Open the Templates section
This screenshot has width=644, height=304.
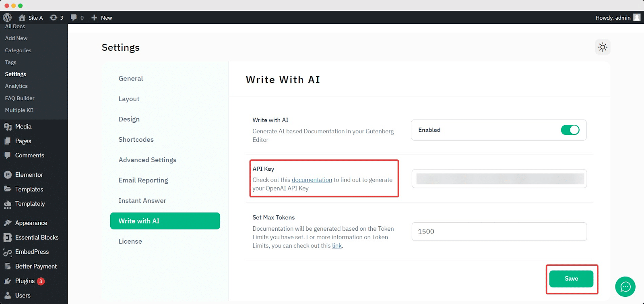tap(29, 189)
